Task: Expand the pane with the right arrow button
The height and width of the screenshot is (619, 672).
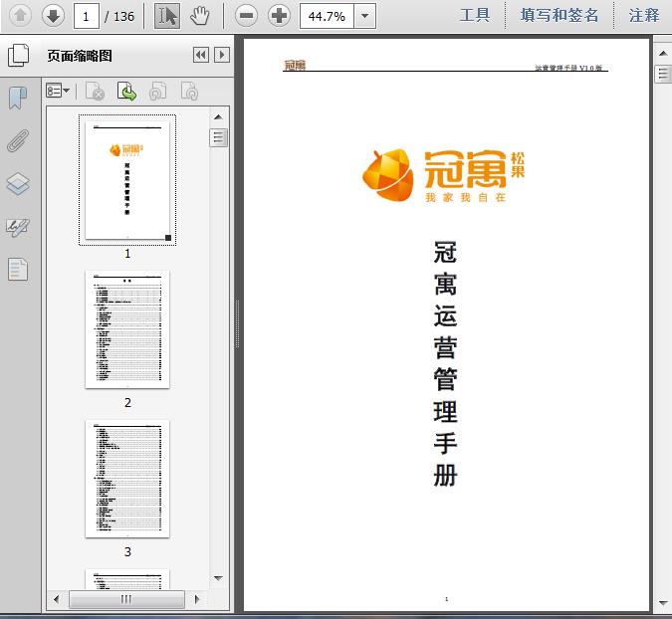Action: tap(222, 55)
